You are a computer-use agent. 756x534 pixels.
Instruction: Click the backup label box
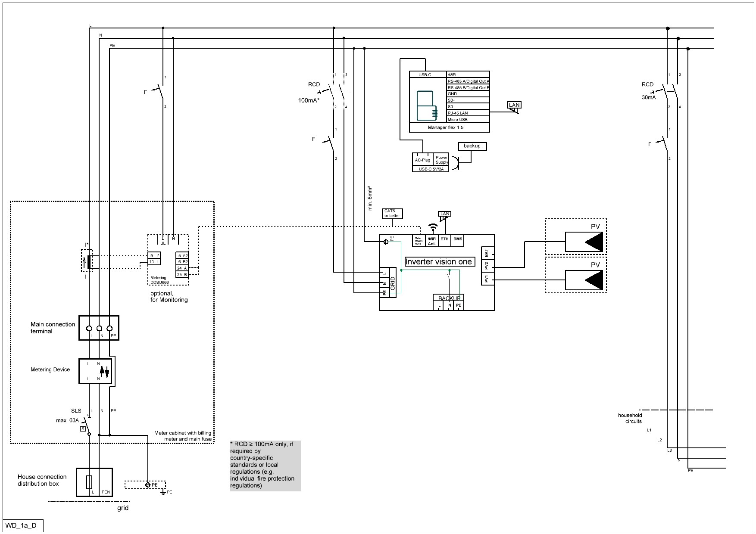point(472,146)
